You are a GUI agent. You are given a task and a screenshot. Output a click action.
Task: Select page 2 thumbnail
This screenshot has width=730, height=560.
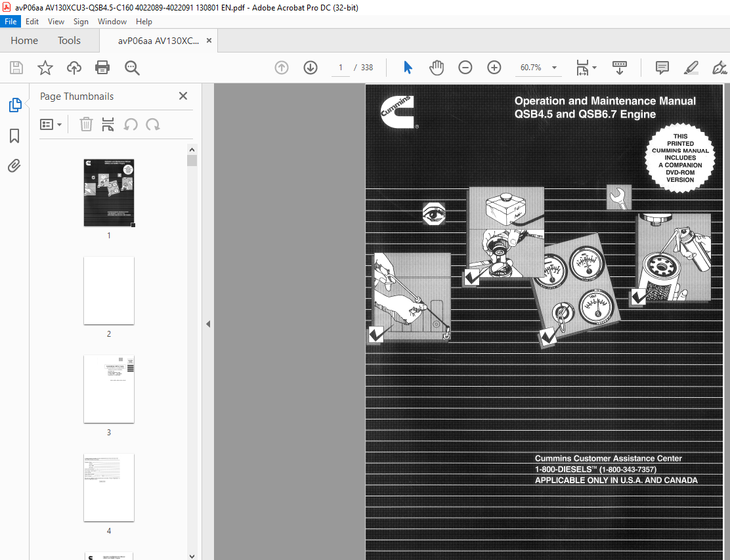(x=109, y=290)
